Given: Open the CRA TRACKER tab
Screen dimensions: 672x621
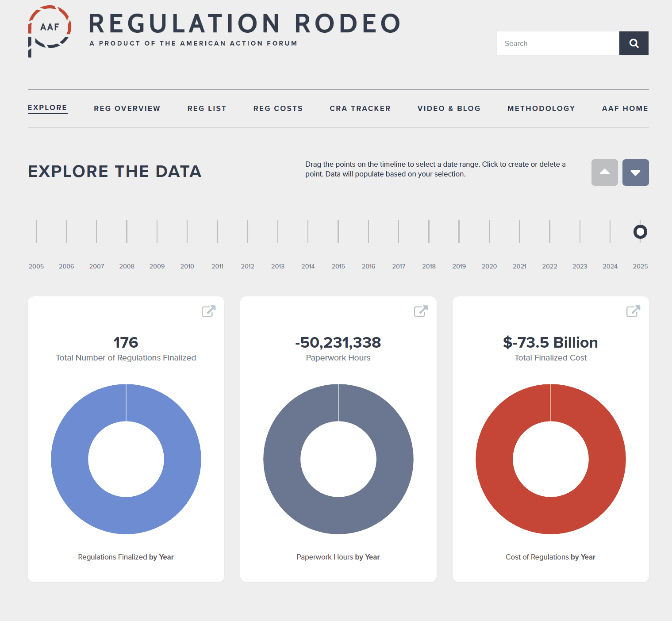Looking at the screenshot, I should click(360, 109).
